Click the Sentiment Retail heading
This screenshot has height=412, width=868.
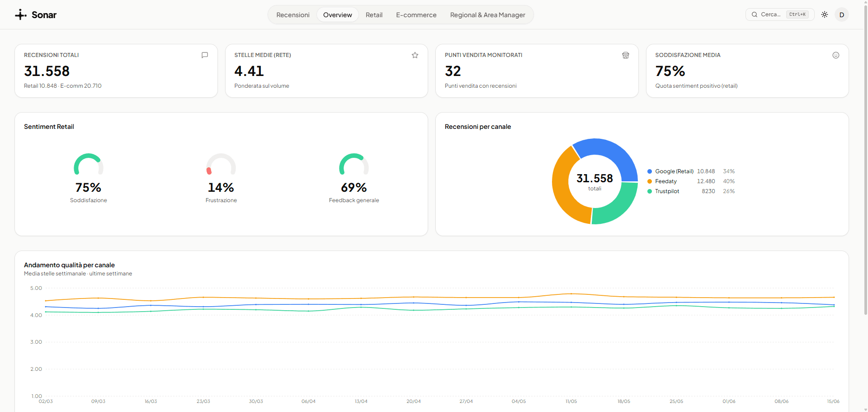point(49,127)
